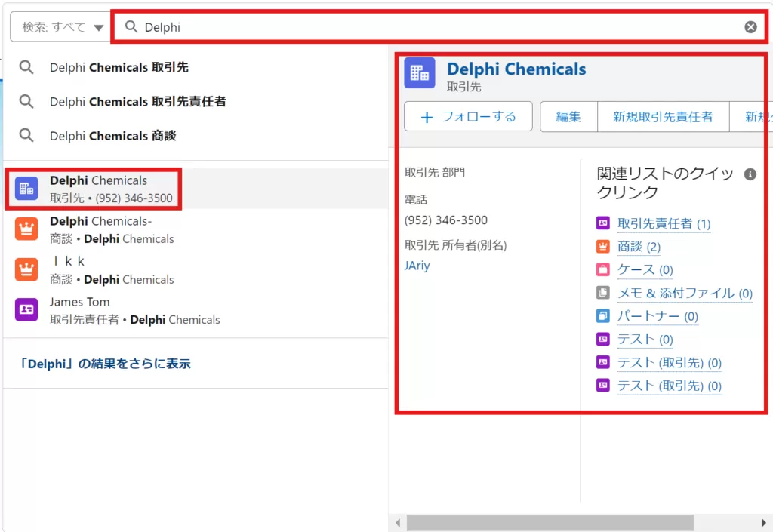
Task: Click icon beside テスト (0)
Action: click(603, 339)
